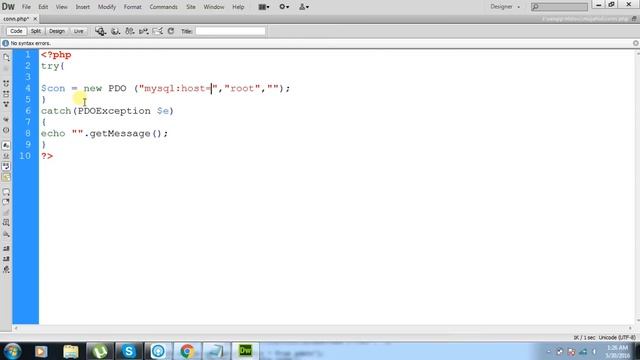640x360 pixels.
Task: Click the "1K / 1 sec" status text
Action: click(x=584, y=338)
